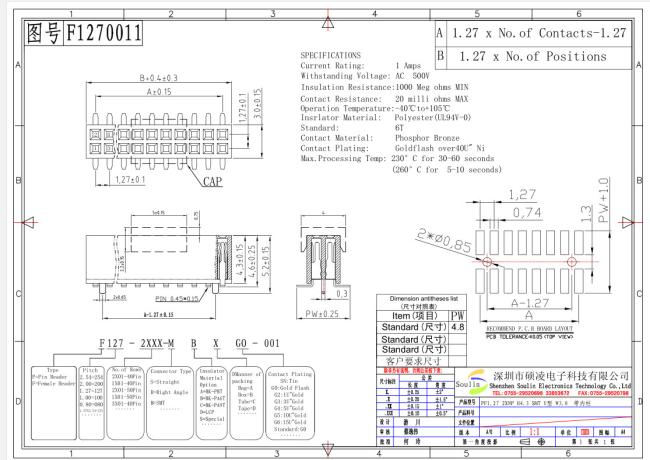This screenshot has width=650, height=460.
Task: Click the bottom center alignment triangle marker
Action: [x=328, y=449]
